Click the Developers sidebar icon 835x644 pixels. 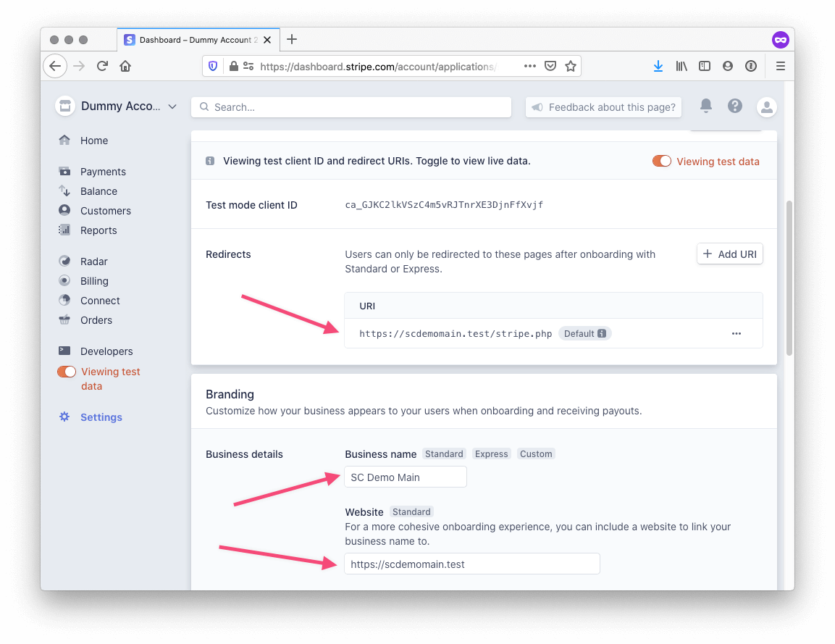[x=66, y=351]
